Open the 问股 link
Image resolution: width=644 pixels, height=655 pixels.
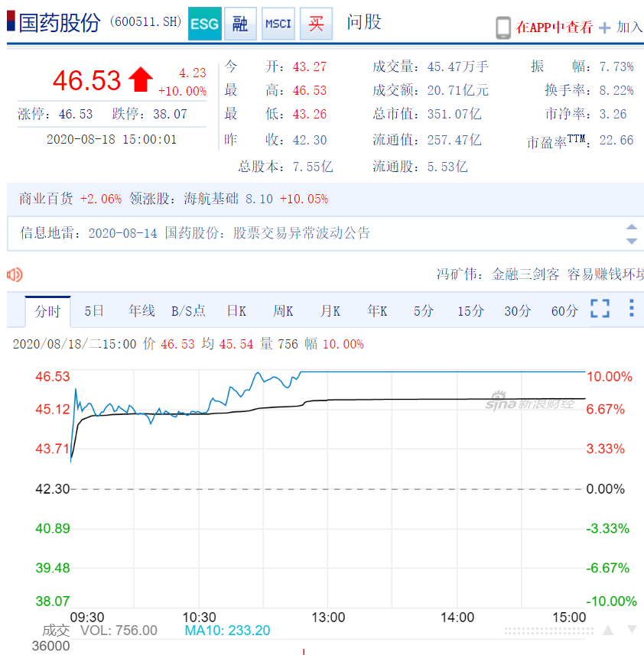click(x=364, y=22)
